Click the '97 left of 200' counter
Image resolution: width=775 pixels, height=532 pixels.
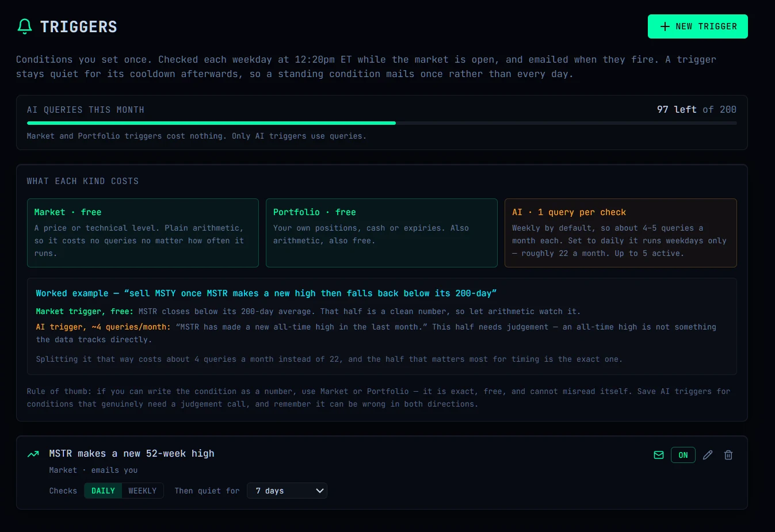click(696, 109)
